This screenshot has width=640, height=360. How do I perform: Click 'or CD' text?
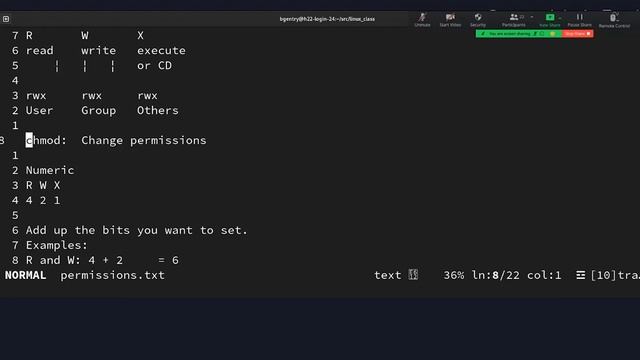(154, 66)
